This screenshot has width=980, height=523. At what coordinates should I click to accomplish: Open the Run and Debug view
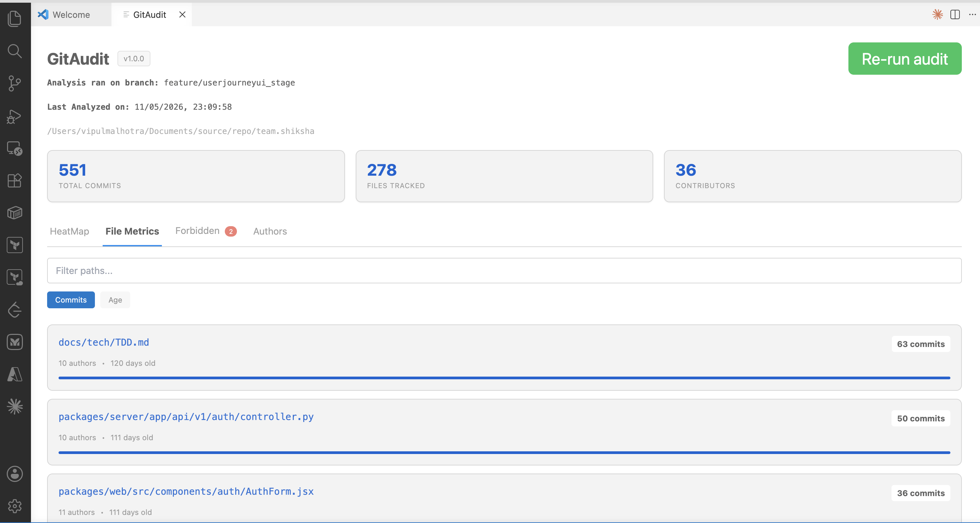coord(14,116)
